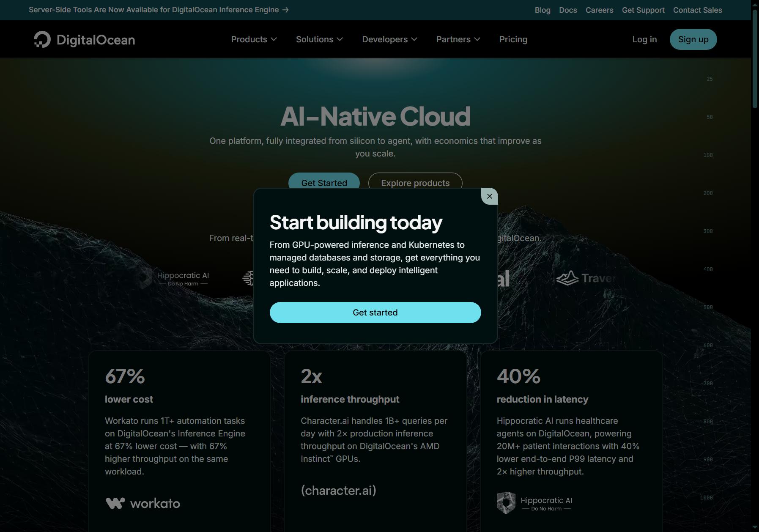Open the Products dropdown menu

[254, 39]
